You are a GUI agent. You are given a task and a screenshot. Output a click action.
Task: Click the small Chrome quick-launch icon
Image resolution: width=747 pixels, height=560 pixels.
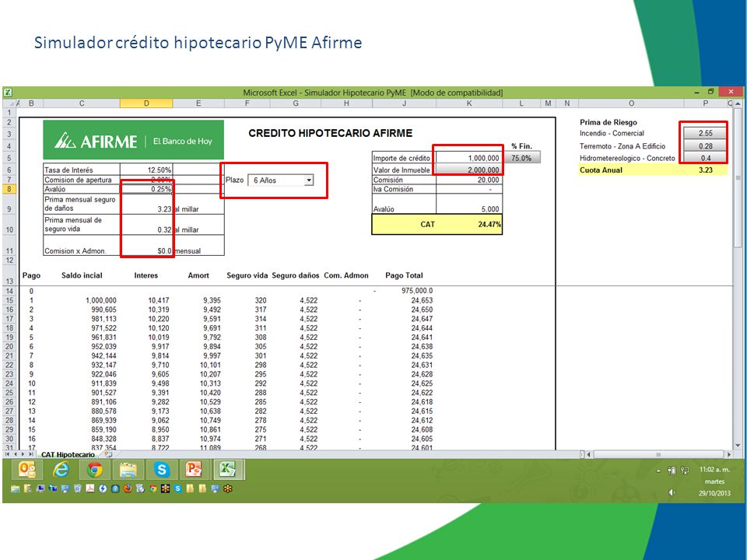coord(153,488)
